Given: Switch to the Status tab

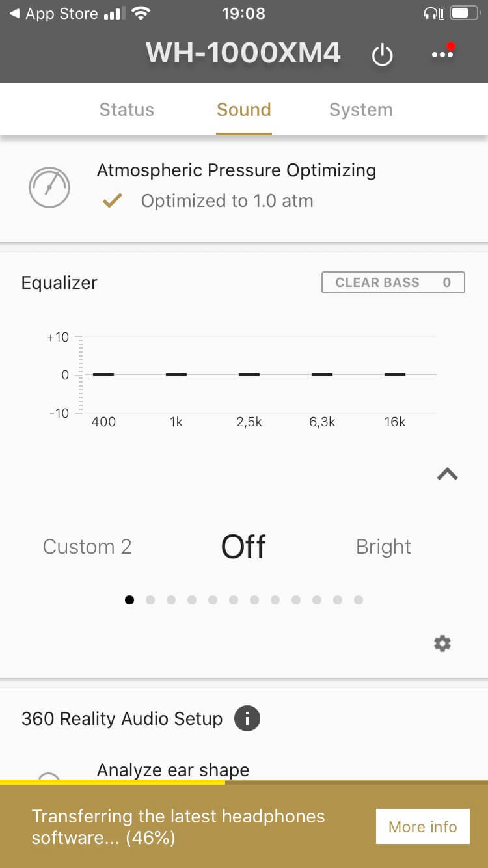Looking at the screenshot, I should point(126,109).
